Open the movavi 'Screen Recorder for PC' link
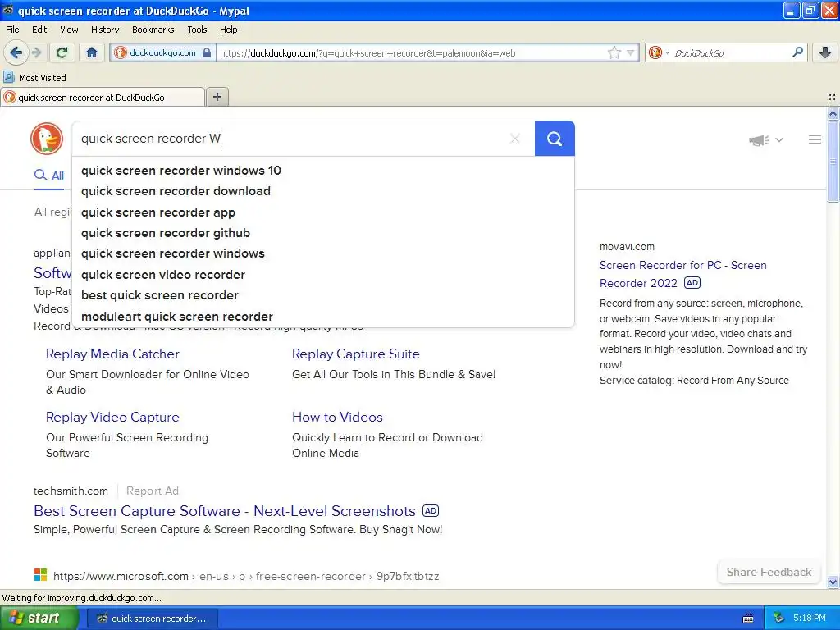The width and height of the screenshot is (840, 630). [x=683, y=274]
